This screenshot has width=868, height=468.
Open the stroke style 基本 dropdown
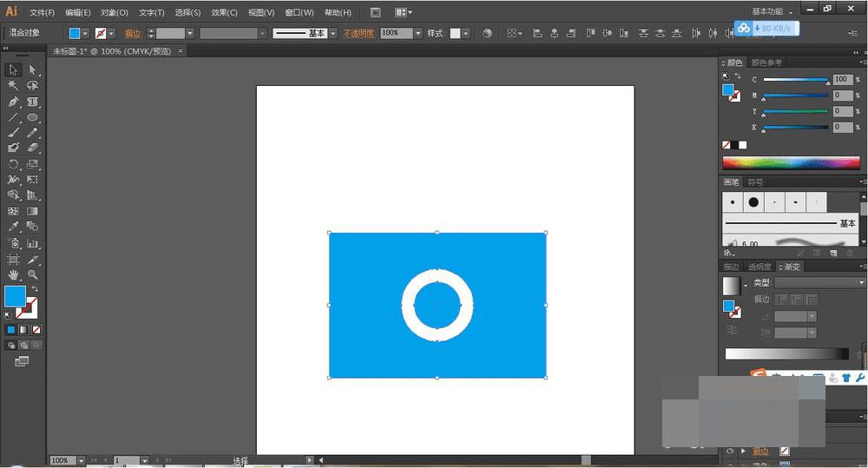[332, 33]
